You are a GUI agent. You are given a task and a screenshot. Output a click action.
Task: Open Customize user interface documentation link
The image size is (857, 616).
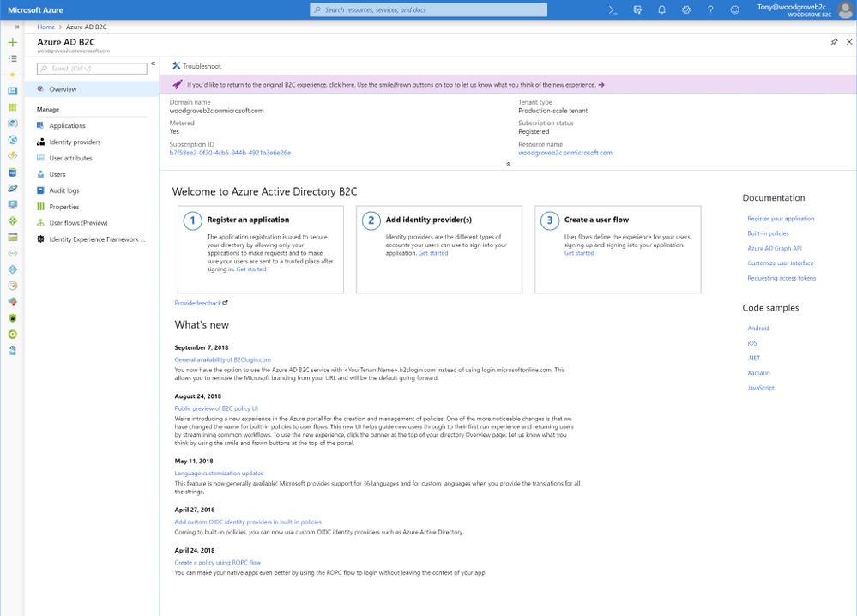[781, 263]
